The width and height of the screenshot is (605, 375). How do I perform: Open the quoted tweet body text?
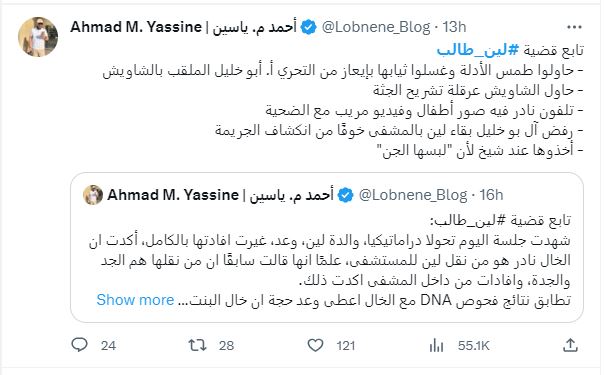(x=330, y=260)
